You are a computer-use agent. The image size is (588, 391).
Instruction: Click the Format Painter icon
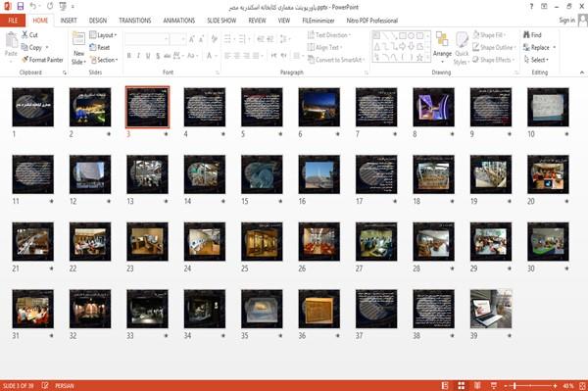click(25, 59)
